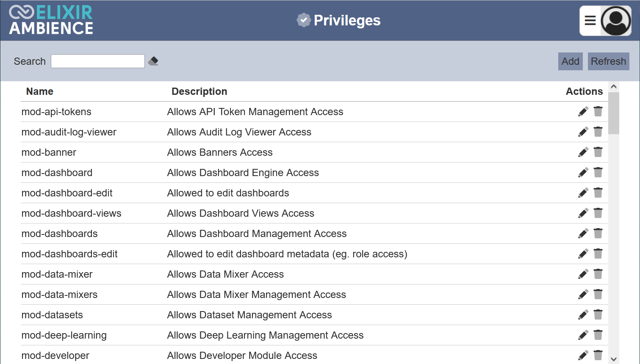Click the Elixir Ambience logo
Image resolution: width=640 pixels, height=364 pixels.
[51, 20]
